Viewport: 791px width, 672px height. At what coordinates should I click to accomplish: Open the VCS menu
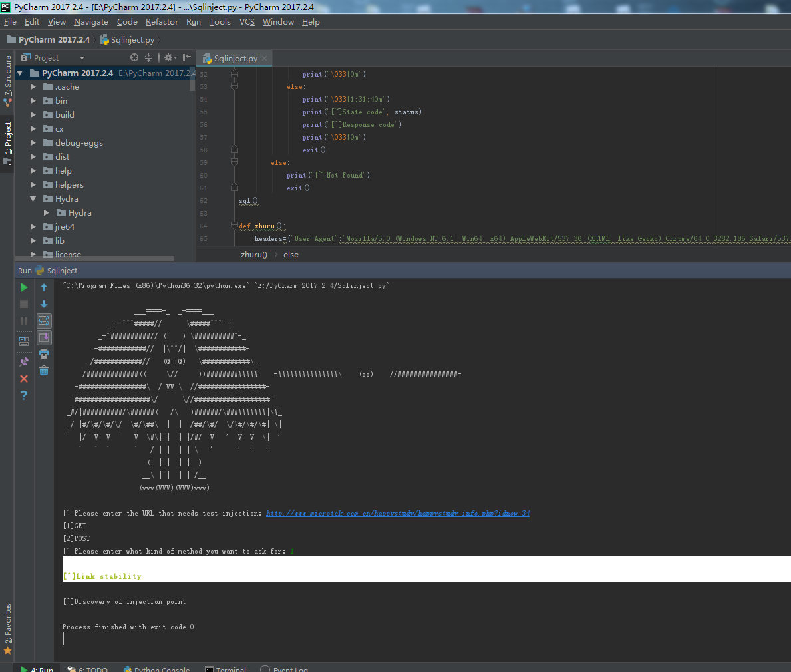(247, 22)
